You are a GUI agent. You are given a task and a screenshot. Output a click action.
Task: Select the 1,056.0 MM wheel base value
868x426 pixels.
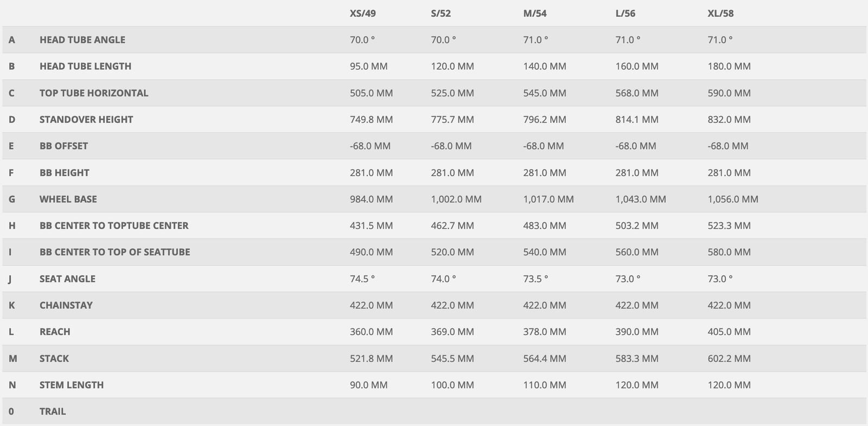(732, 199)
